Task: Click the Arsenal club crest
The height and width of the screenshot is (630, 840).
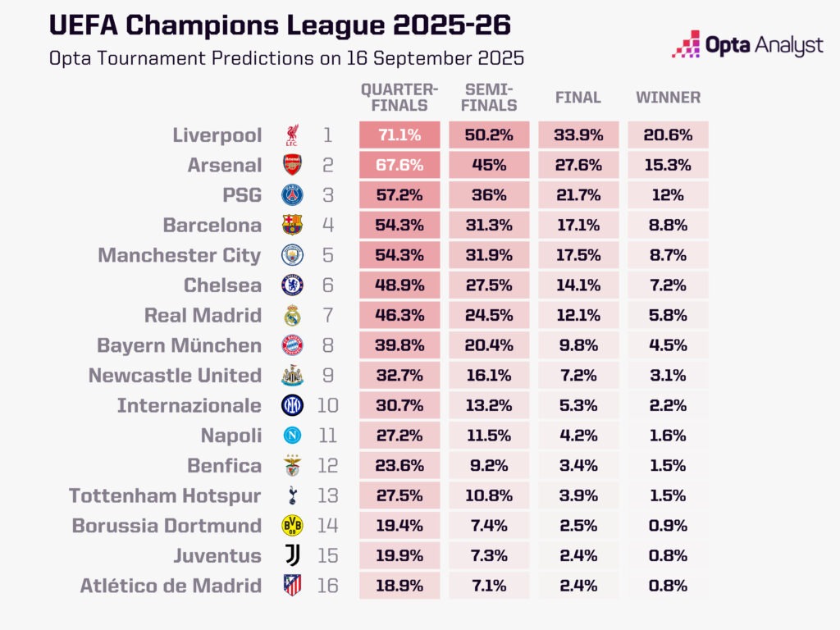Action: click(x=292, y=165)
